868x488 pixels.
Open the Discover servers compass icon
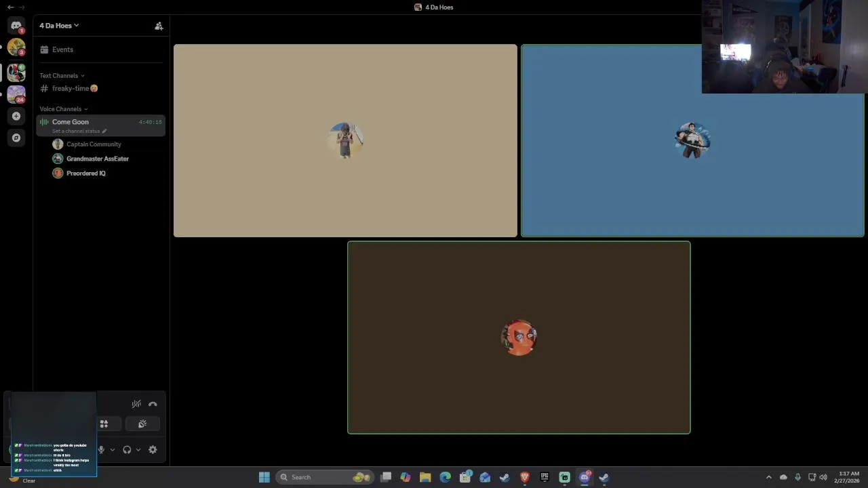[16, 138]
